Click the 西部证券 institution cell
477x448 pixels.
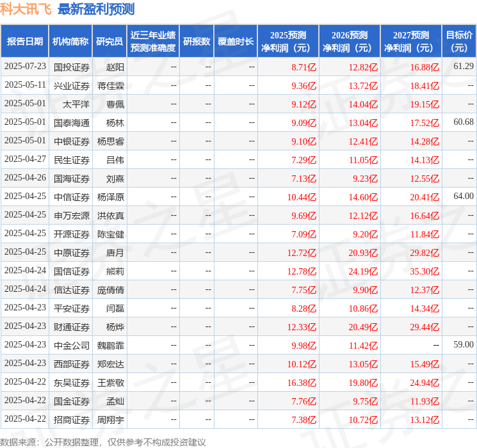pyautogui.click(x=72, y=364)
